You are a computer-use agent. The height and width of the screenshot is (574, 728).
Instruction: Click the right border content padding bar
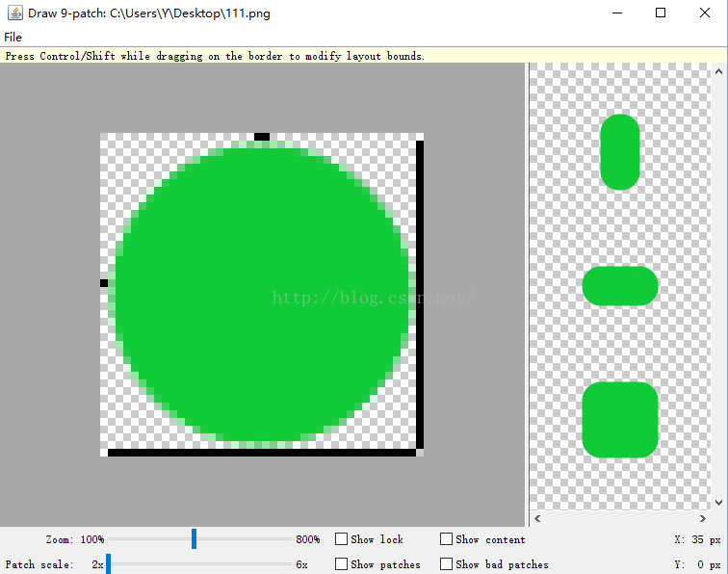[x=420, y=295]
